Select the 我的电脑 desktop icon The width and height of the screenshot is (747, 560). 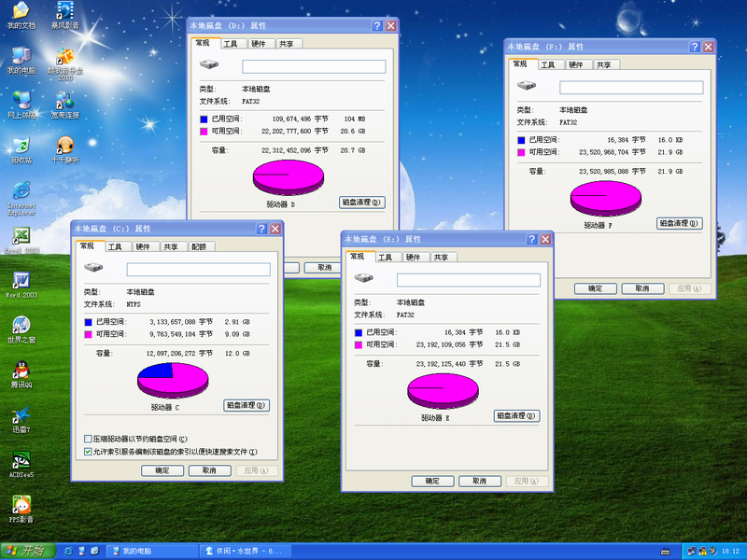point(21,61)
